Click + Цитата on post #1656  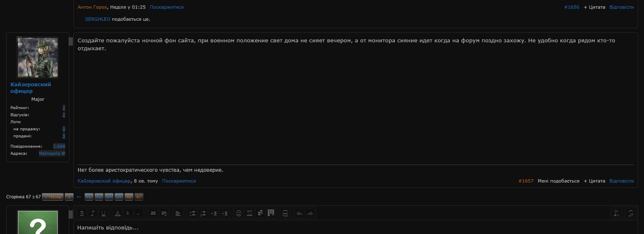coord(594,7)
